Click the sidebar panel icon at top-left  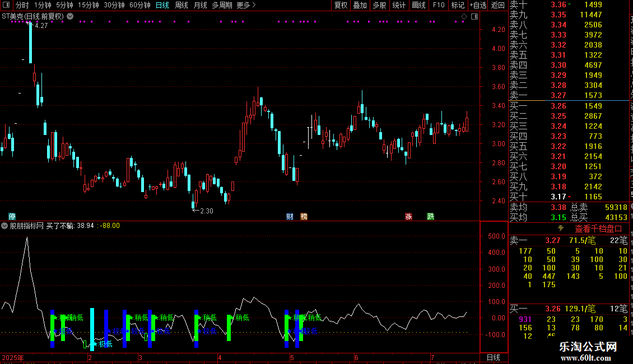(x=7, y=5)
